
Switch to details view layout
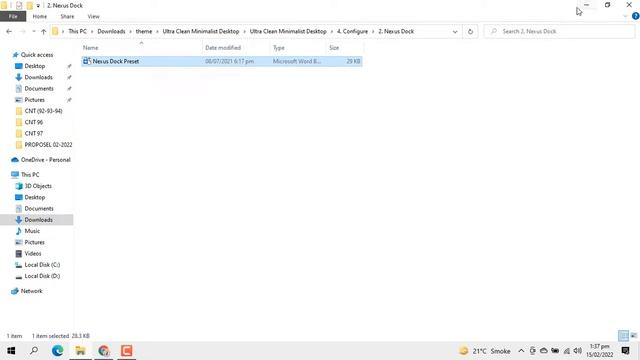[x=623, y=336]
